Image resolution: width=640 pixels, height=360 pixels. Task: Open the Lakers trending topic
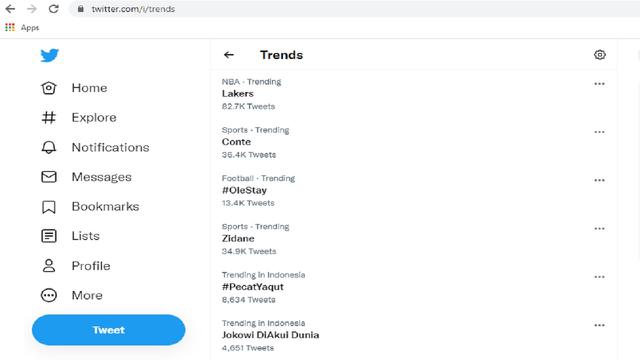pos(238,93)
